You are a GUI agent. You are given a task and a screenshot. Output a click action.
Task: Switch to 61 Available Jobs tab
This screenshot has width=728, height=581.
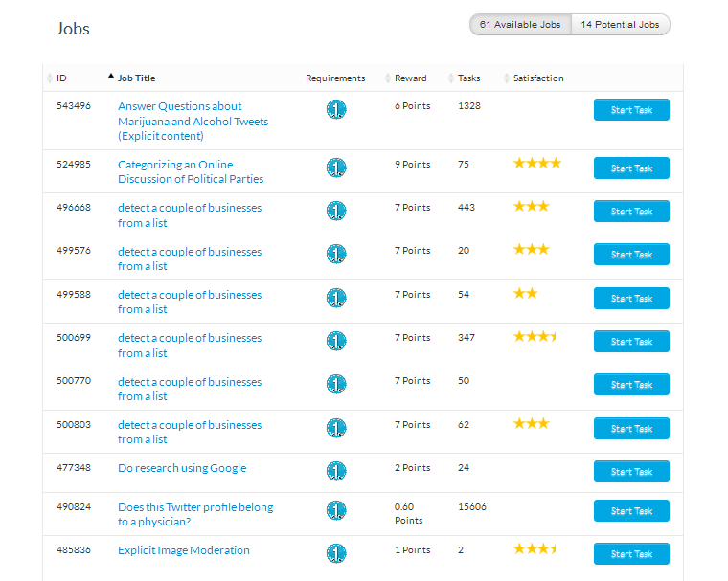[x=520, y=25]
